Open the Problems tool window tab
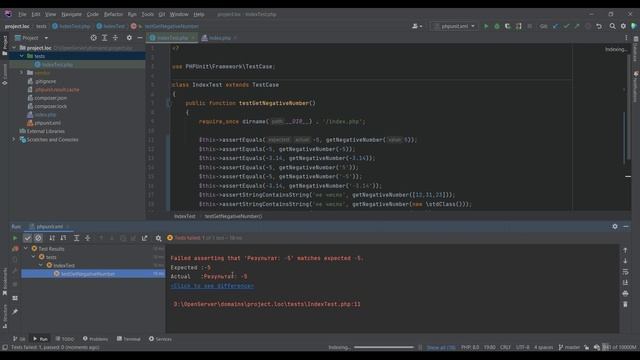 pos(96,339)
